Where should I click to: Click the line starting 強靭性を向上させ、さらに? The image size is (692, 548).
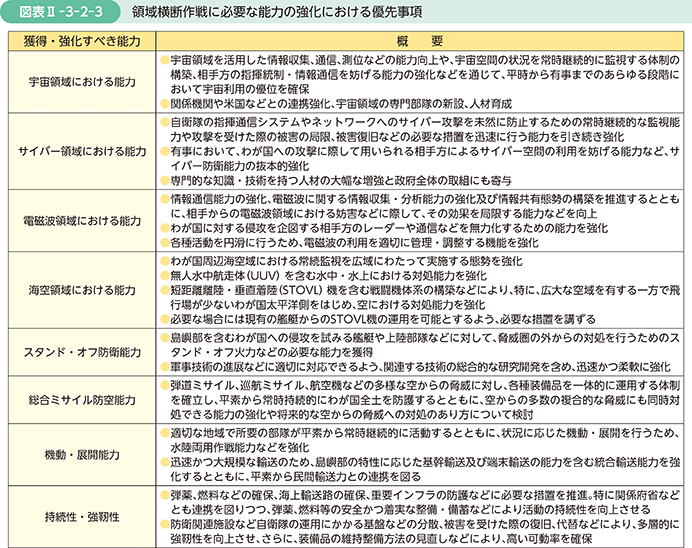click(382, 539)
